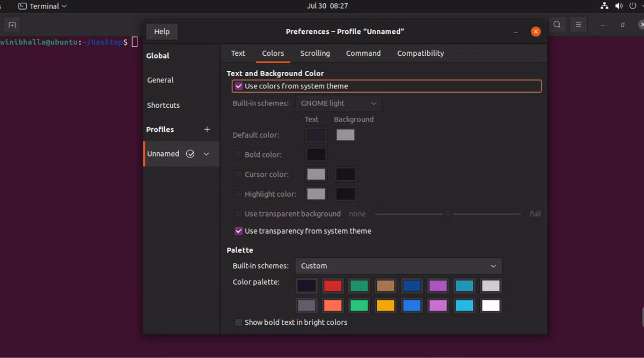Open the network status icon

coord(604,6)
